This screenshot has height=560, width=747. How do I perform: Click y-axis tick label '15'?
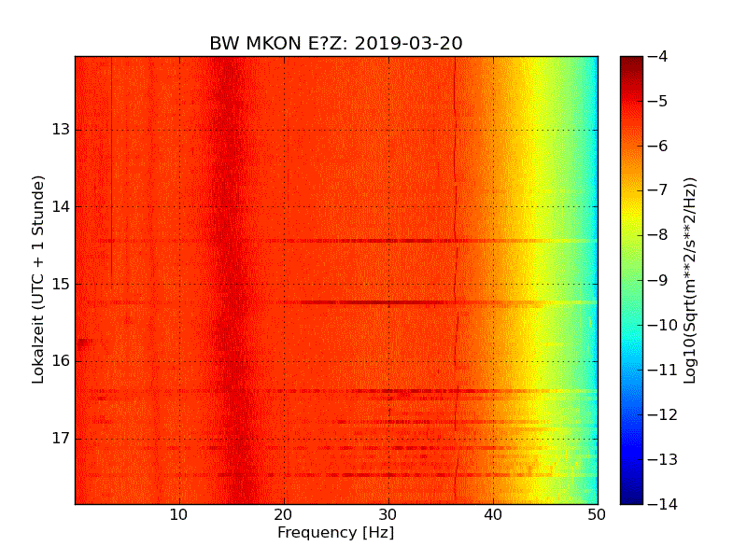[x=61, y=284]
